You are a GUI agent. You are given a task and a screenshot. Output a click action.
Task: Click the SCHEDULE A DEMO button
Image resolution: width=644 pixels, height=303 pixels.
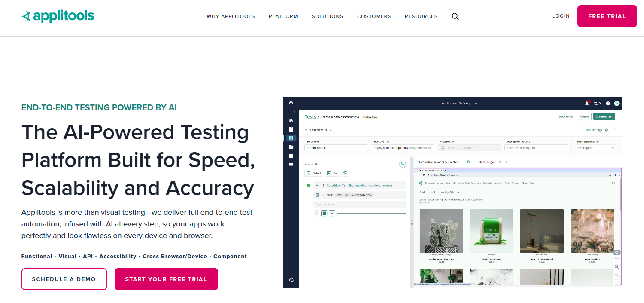(64, 279)
